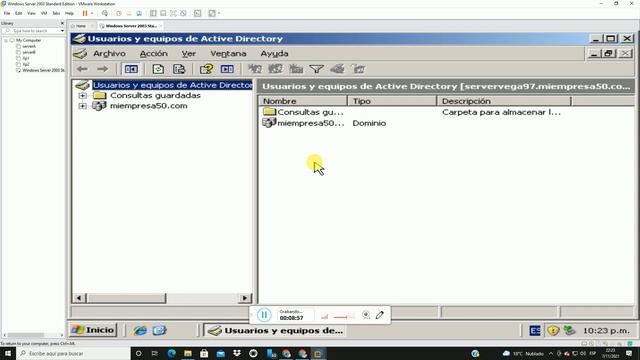The width and height of the screenshot is (640, 360).
Task: Click the Add to group toolbar icon
Action: click(358, 69)
